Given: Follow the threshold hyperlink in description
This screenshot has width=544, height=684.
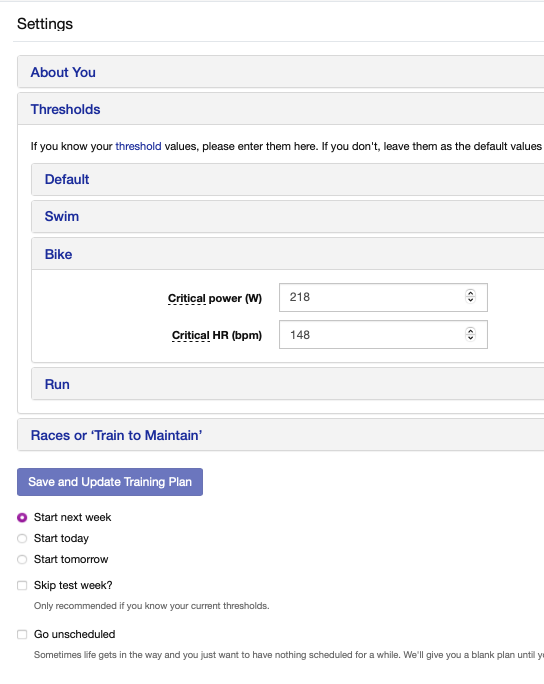Looking at the screenshot, I should 138,146.
